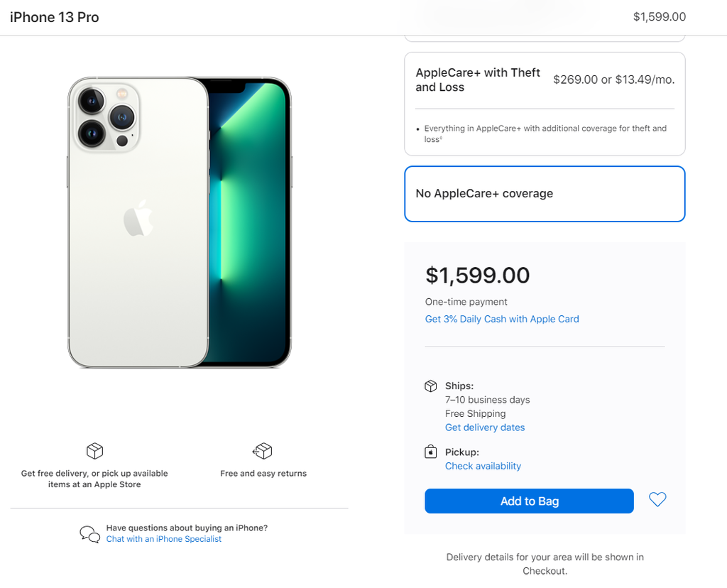The height and width of the screenshot is (588, 727).
Task: Click the iPhone 13 Pro header title
Action: [x=54, y=17]
